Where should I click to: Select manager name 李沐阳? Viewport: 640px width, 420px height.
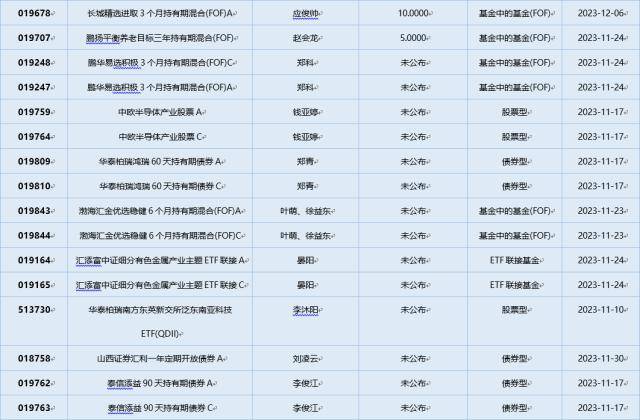pos(305,310)
